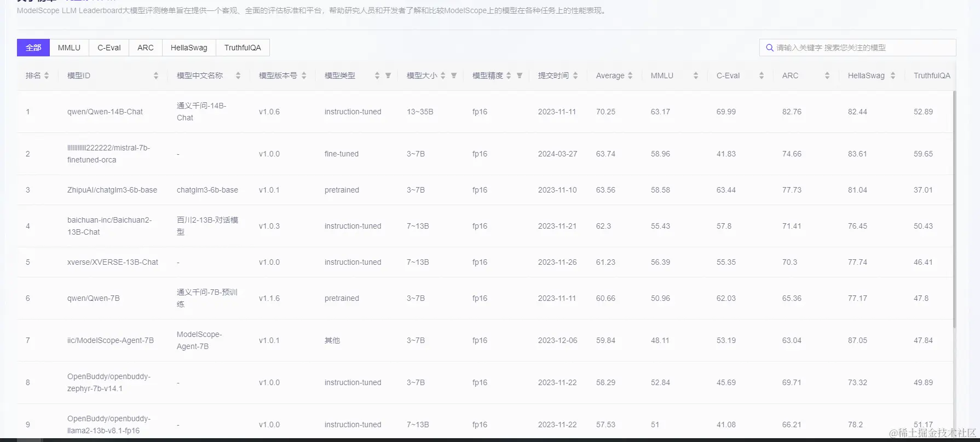Switch to the ARC tab
Screen dimensions: 980x442
(146, 48)
